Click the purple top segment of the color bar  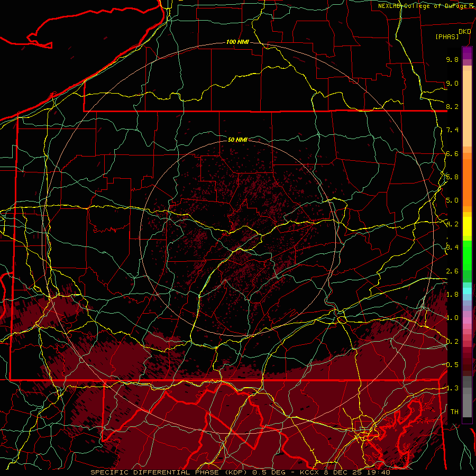(467, 53)
